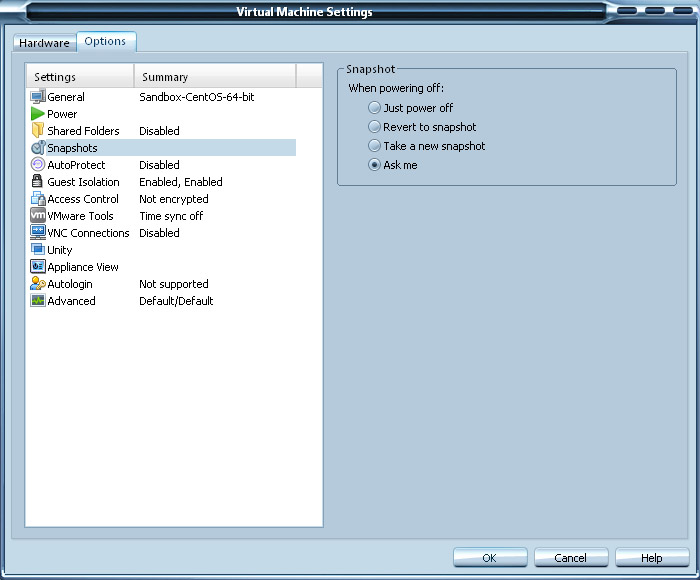This screenshot has width=700, height=580.
Task: Click the green Power arrow icon
Action: pos(38,114)
